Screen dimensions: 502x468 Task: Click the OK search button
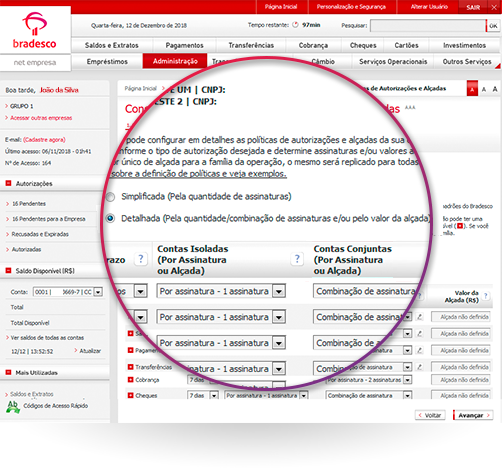point(493,26)
